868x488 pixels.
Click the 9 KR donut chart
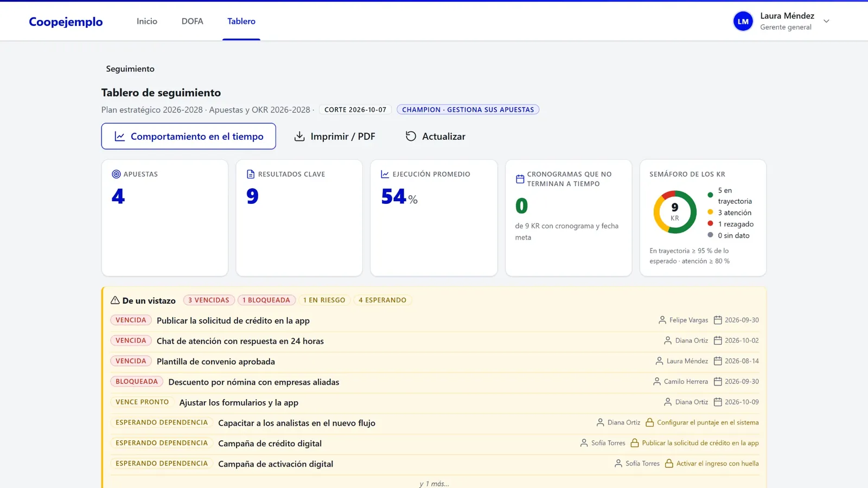coord(675,212)
